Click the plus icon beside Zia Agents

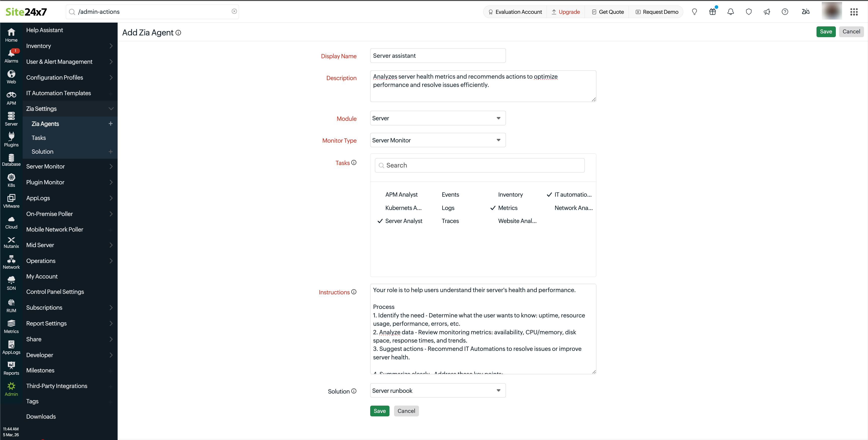click(x=110, y=124)
